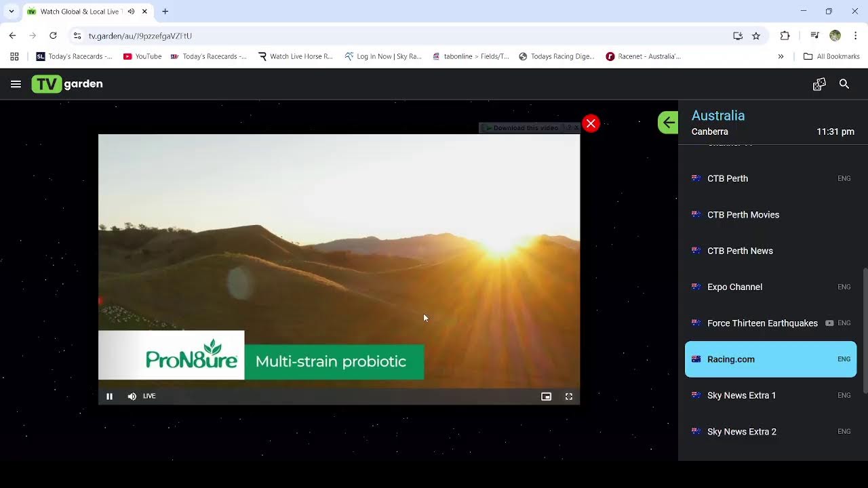Select the Sky News Extra 2 channel
Viewport: 868px width, 488px height.
pyautogui.click(x=771, y=432)
